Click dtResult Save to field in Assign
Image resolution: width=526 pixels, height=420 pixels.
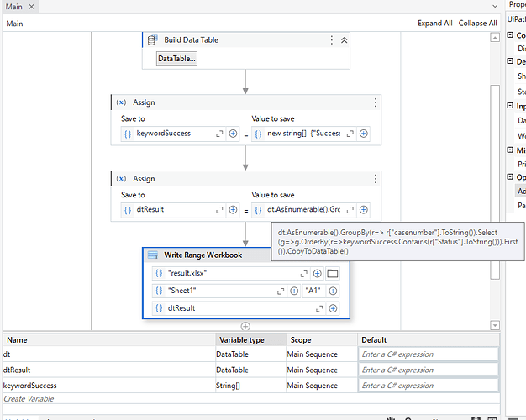[x=174, y=210]
